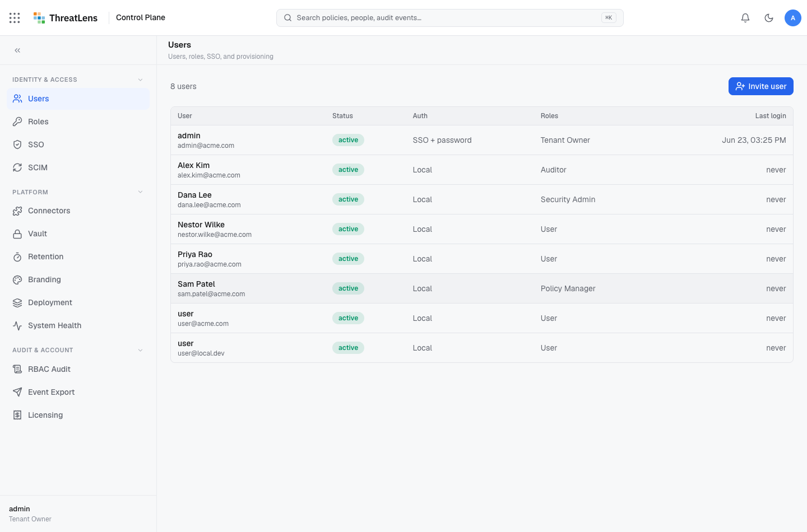
Task: Focus the search policies input
Action: [449, 18]
